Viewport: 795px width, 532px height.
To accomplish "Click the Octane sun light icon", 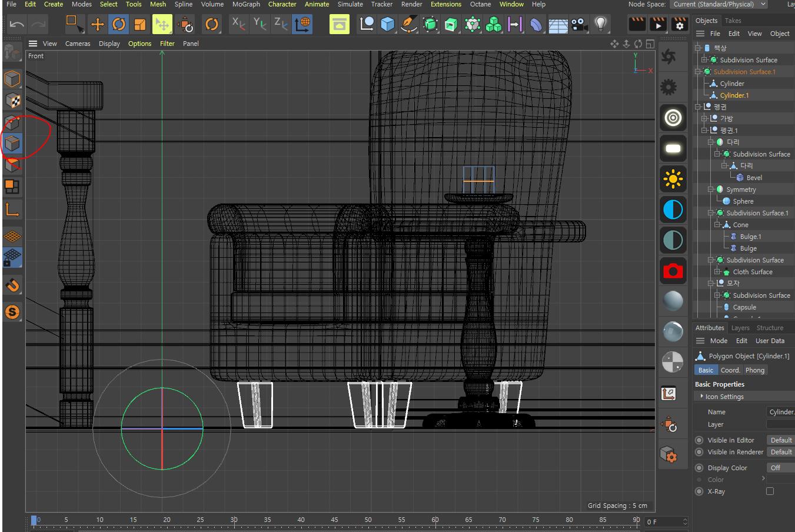I will tap(673, 179).
